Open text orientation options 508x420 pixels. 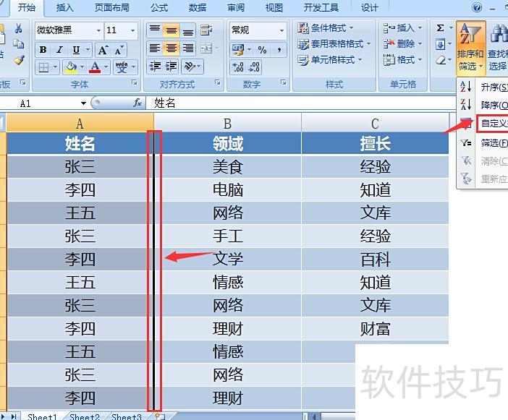pos(189,67)
